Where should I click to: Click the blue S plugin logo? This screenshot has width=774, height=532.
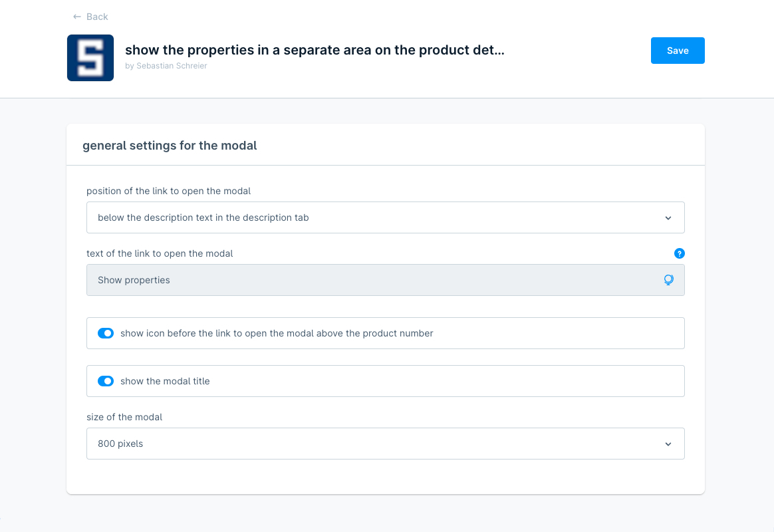click(x=90, y=58)
